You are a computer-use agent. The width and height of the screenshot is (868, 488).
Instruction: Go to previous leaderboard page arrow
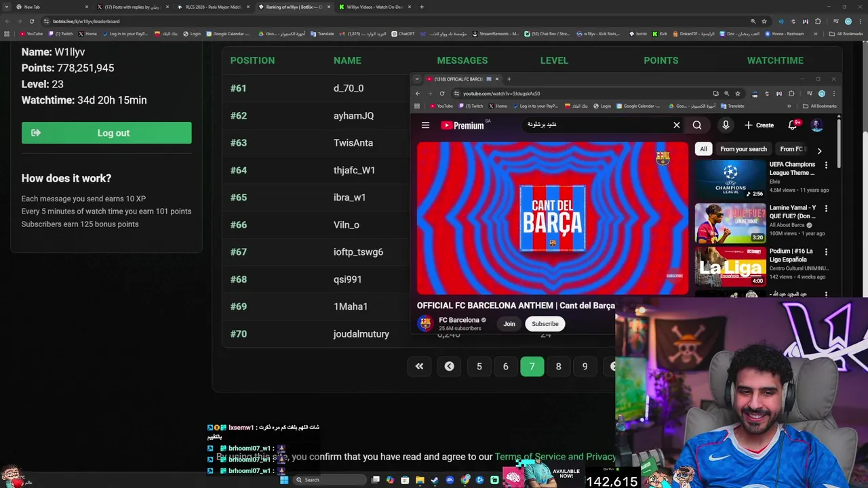449,367
